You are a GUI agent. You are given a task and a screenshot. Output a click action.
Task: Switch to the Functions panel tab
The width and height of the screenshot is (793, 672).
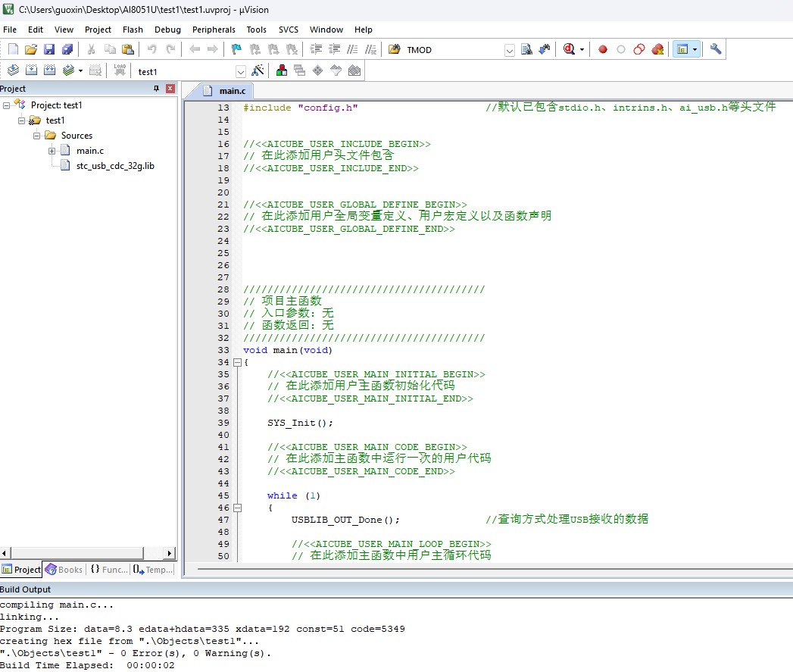pos(109,570)
